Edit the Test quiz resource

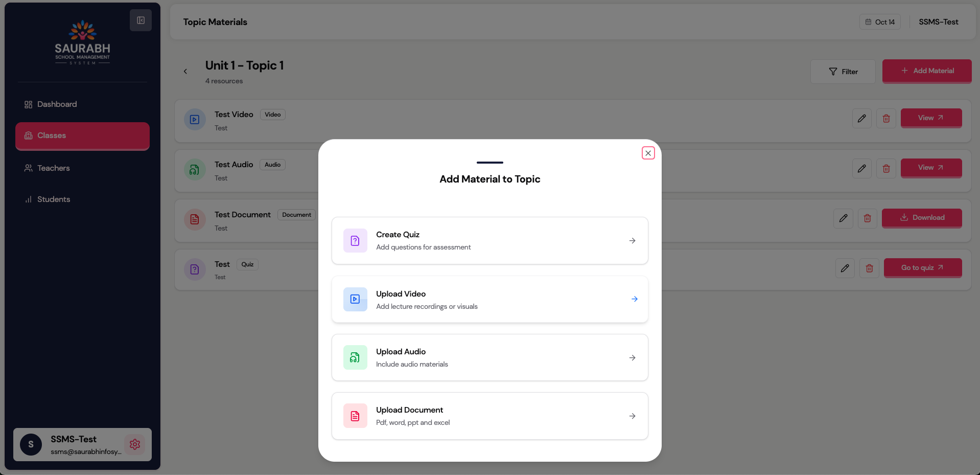click(845, 268)
